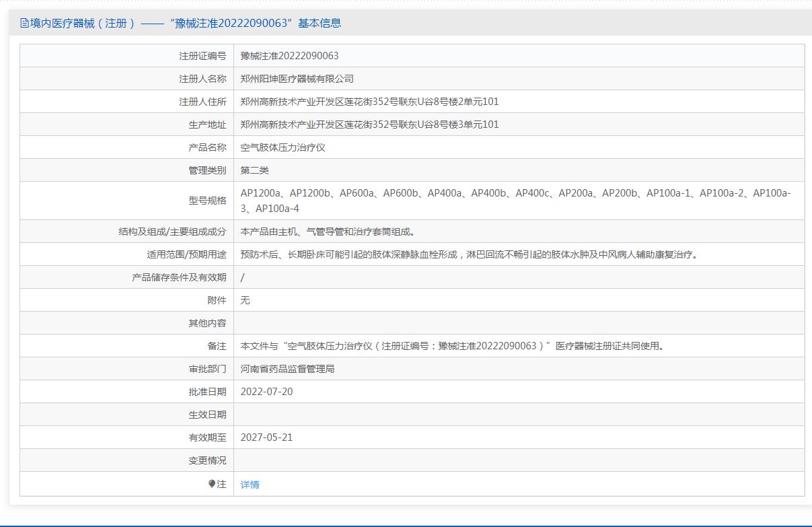
Task: Click the 第二类 management category value
Action: click(x=254, y=170)
